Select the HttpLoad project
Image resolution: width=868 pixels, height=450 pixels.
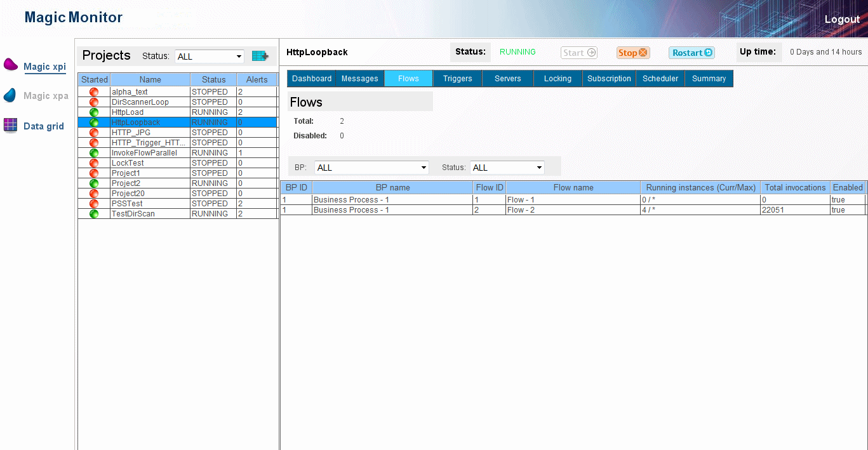click(178, 112)
